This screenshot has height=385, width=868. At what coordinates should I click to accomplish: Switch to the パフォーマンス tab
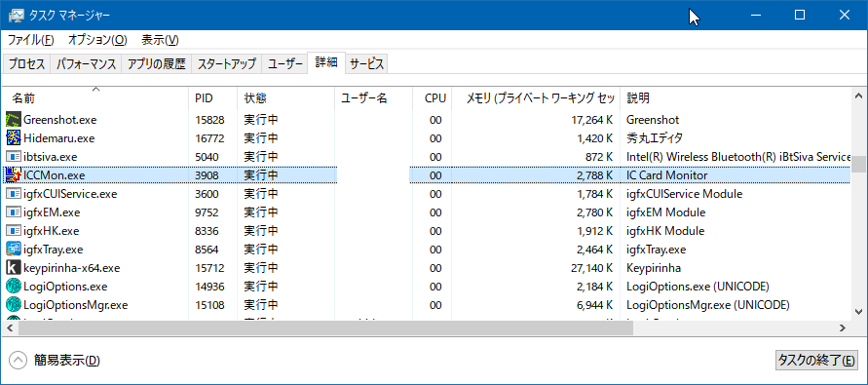[x=87, y=63]
